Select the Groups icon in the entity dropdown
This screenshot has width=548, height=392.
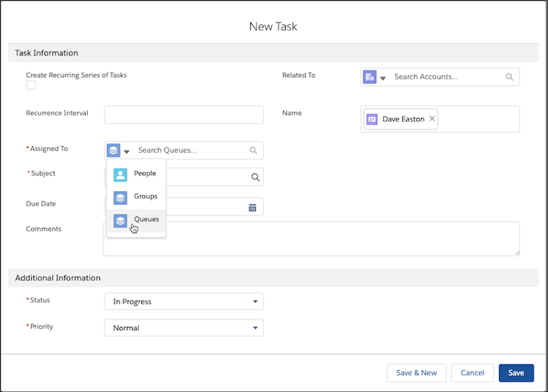coord(120,197)
